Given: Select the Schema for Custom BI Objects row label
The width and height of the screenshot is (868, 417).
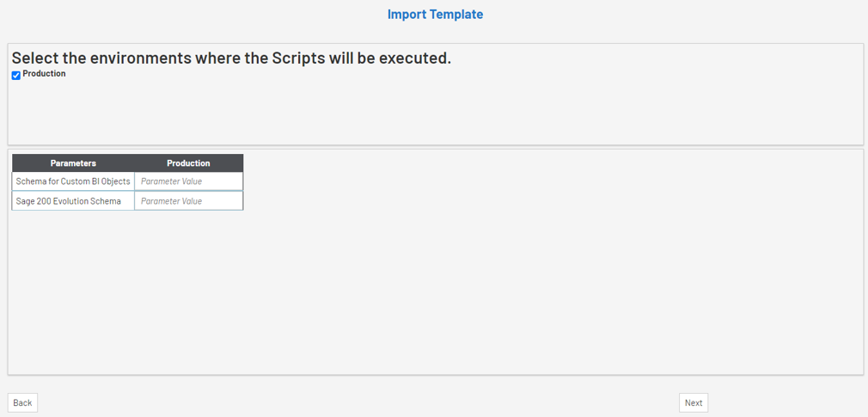Looking at the screenshot, I should pyautogui.click(x=73, y=181).
